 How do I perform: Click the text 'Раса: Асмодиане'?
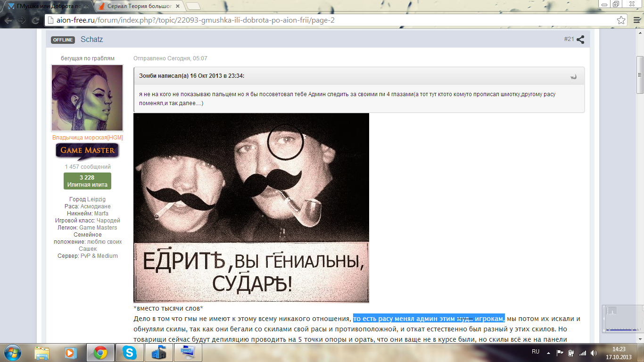point(88,206)
